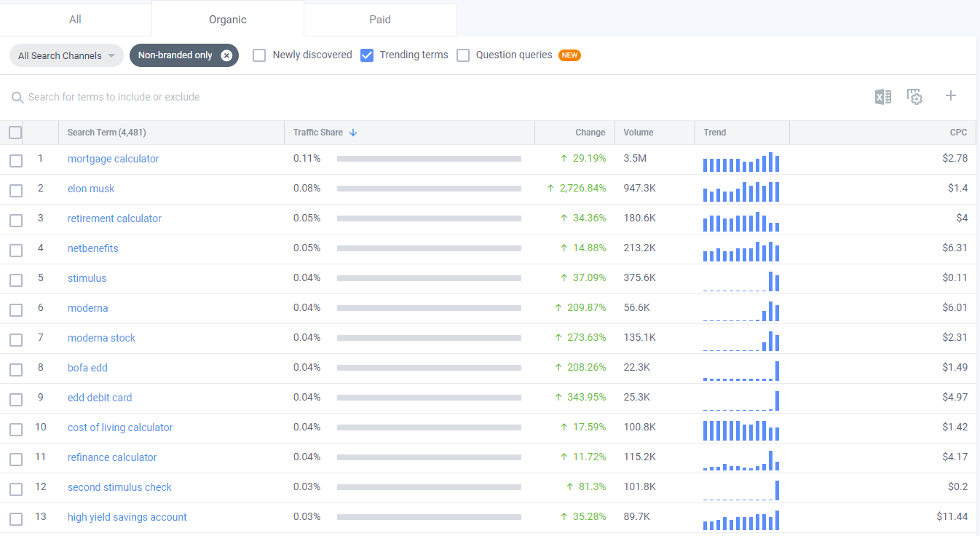980x536 pixels.
Task: Click the plus add icon
Action: tap(950, 96)
